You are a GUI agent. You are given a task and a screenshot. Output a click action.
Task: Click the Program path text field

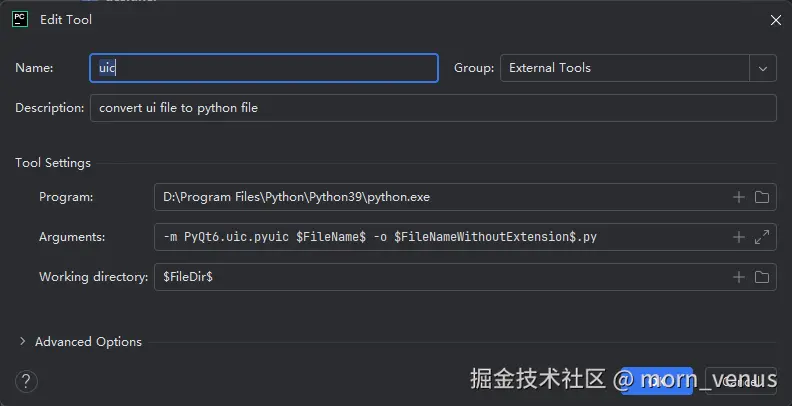click(x=440, y=197)
